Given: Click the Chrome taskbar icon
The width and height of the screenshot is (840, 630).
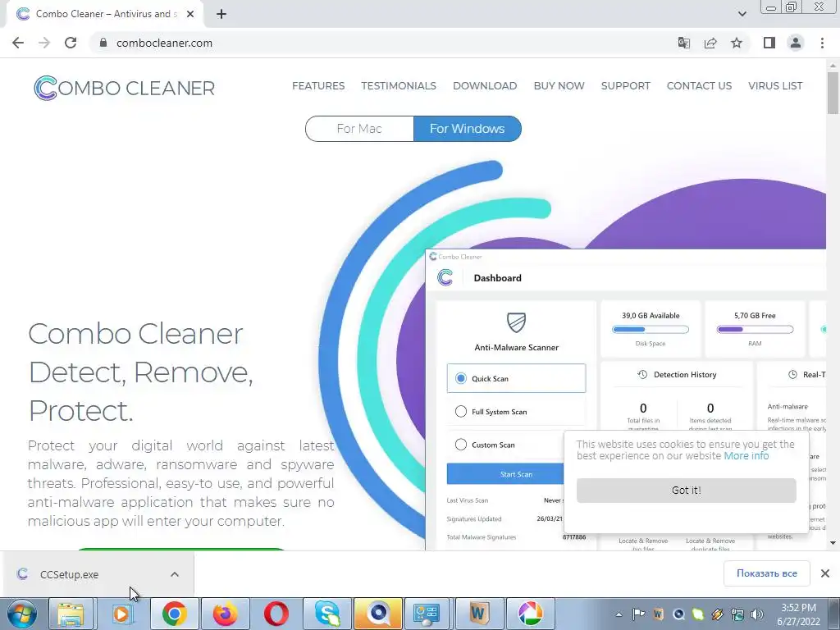Looking at the screenshot, I should [x=174, y=614].
